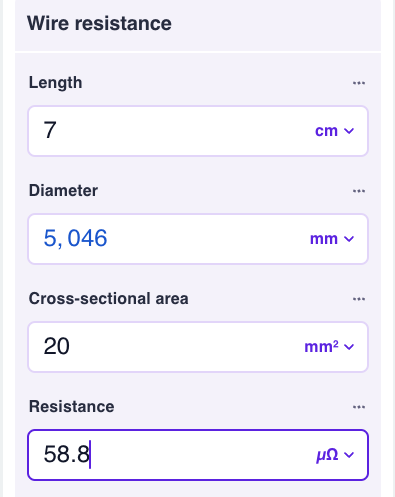Open the Resistance field options ellipsis

tap(359, 407)
